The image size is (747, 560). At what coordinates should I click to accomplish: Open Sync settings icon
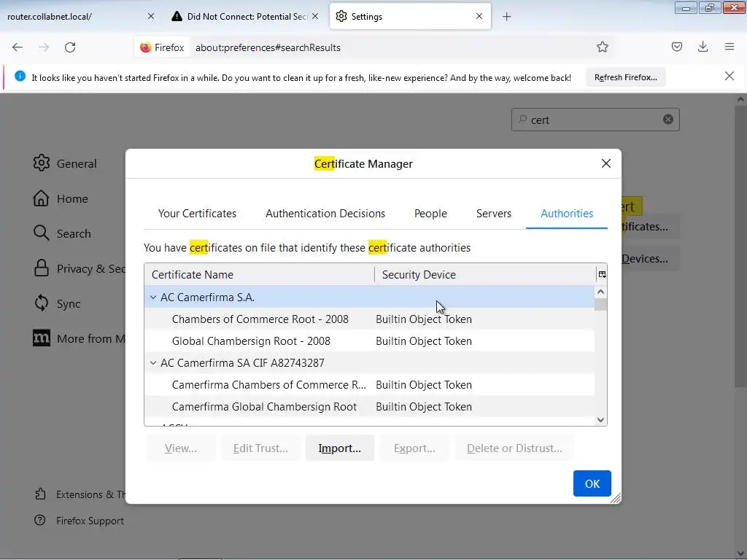[x=42, y=303]
